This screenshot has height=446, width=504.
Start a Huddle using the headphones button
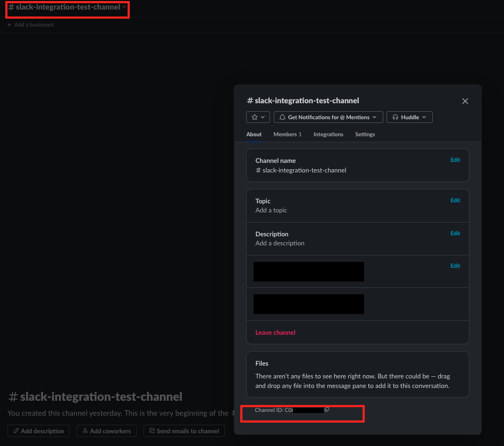tap(409, 117)
